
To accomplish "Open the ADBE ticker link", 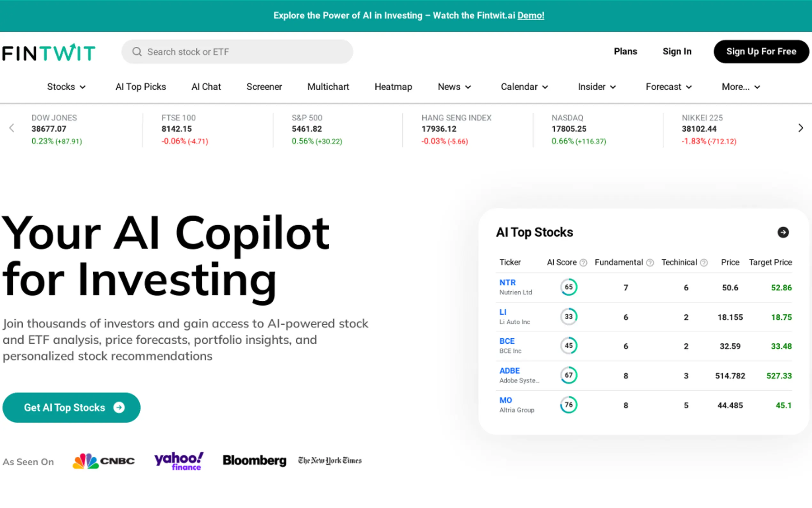I will pyautogui.click(x=509, y=370).
